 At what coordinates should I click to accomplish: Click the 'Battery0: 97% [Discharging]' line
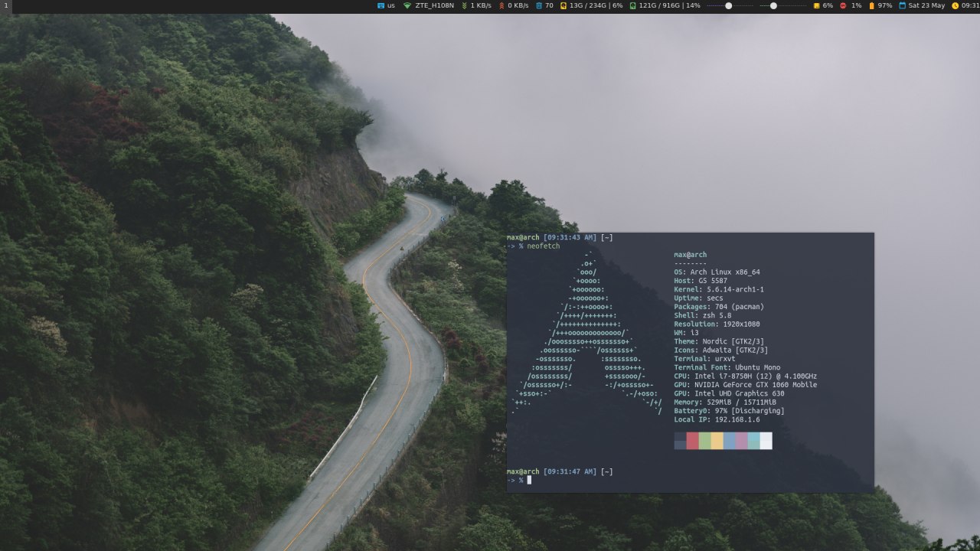point(729,411)
